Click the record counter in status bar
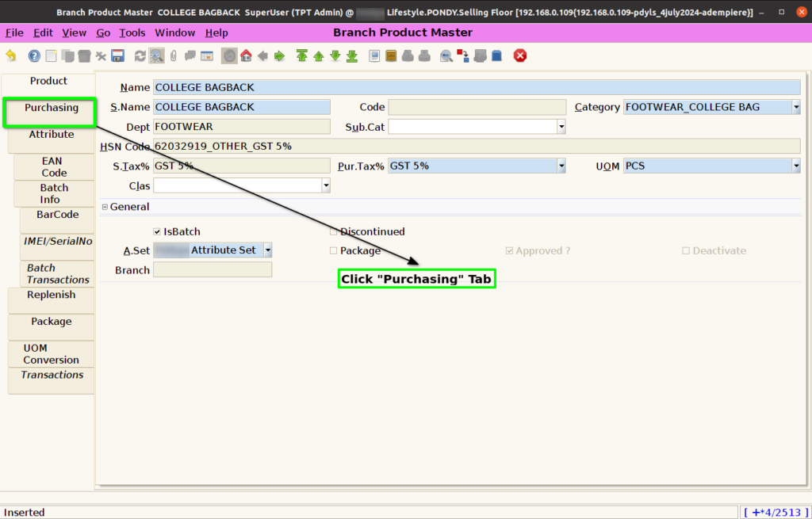Viewport: 812px width, 519px height. point(776,513)
